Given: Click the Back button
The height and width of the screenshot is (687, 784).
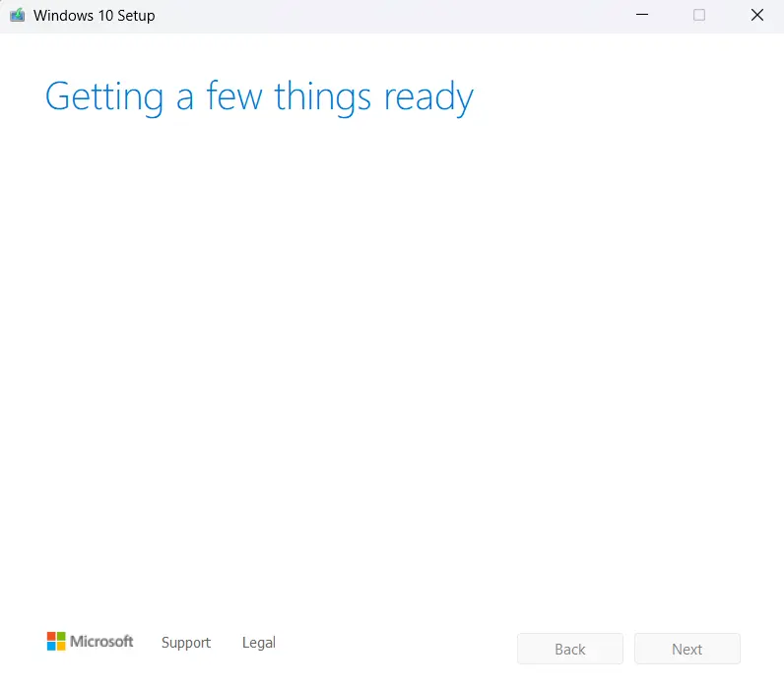Looking at the screenshot, I should coord(570,649).
